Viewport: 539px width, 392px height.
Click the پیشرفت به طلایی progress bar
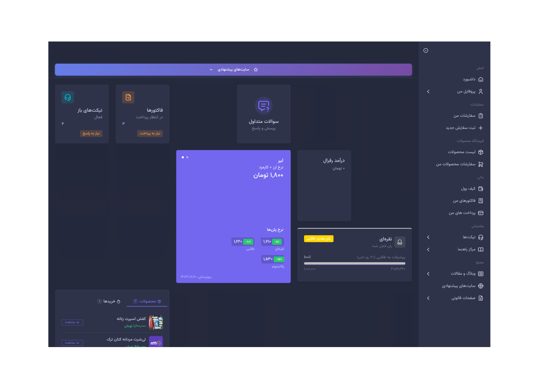354,263
